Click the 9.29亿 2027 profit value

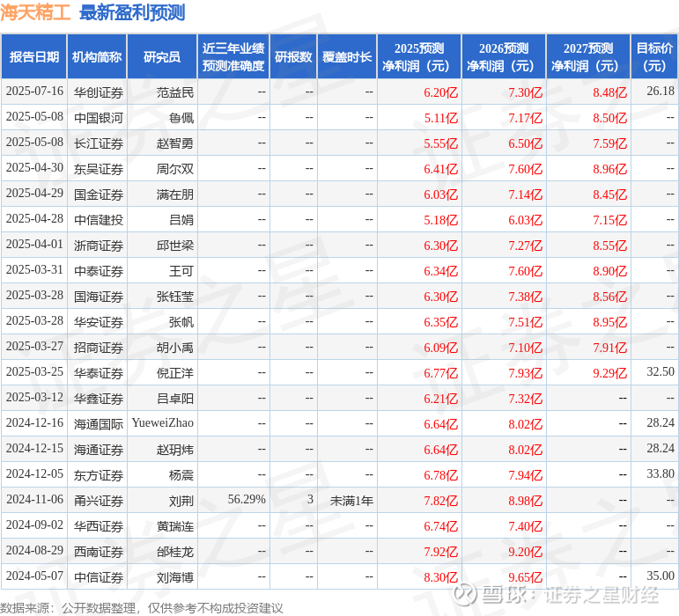tap(609, 373)
